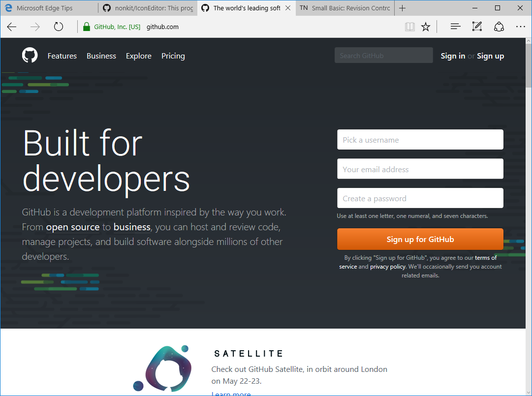Screen dimensions: 532x396
Task: Open Pricing in GitHub navigation
Action: point(173,56)
